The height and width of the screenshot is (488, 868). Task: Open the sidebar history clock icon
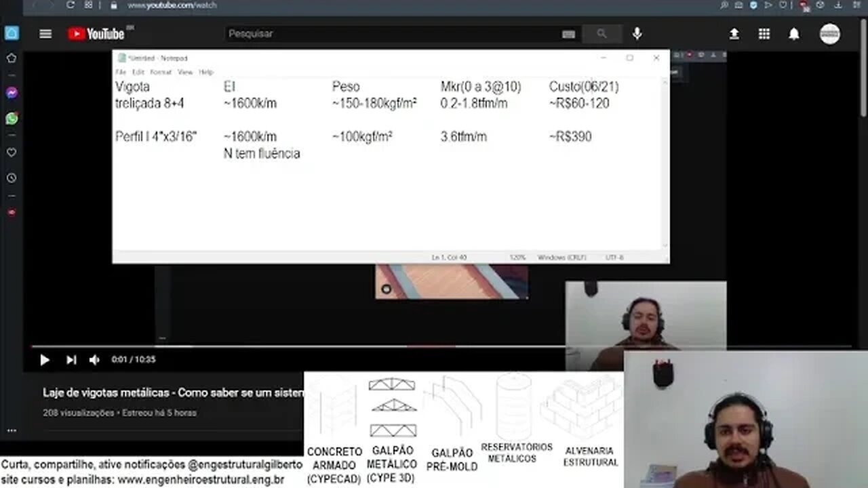coord(12,178)
